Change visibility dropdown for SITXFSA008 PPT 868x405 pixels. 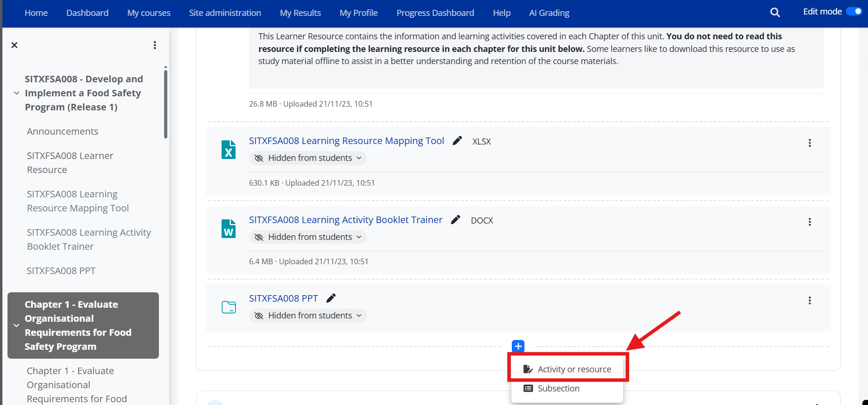(x=308, y=316)
